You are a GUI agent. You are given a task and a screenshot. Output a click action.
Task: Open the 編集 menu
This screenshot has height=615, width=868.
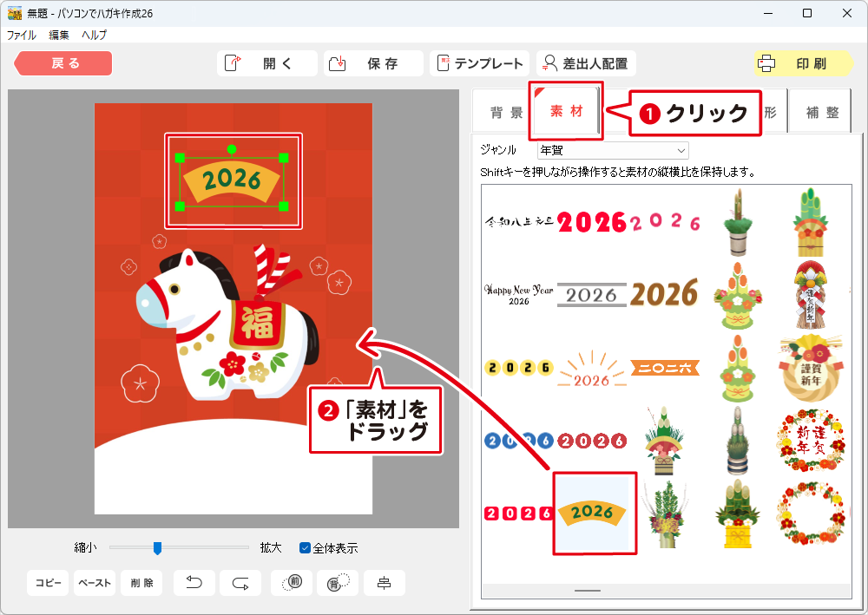[59, 36]
